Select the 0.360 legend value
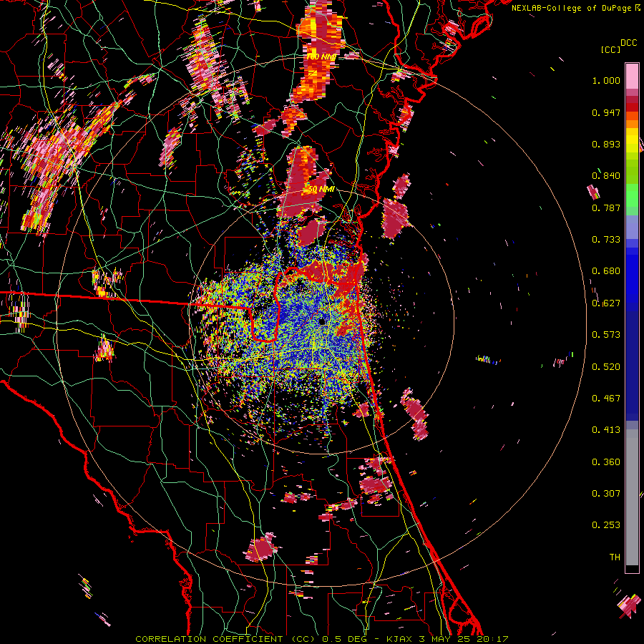 606,462
